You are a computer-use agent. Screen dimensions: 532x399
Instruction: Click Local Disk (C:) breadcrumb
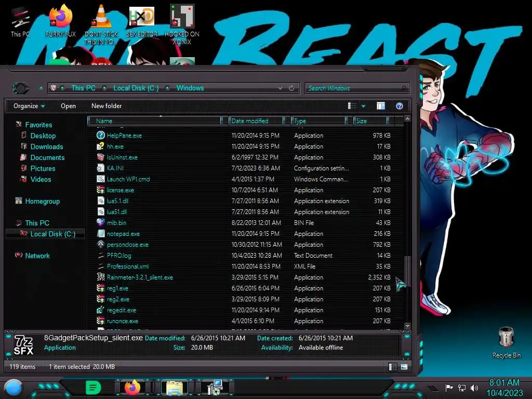click(136, 88)
